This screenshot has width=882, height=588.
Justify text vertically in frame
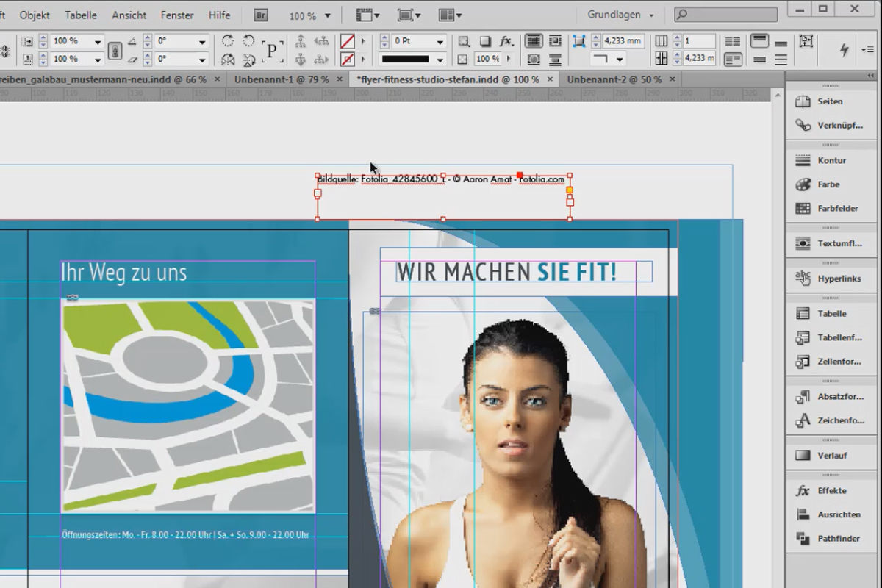780,59
